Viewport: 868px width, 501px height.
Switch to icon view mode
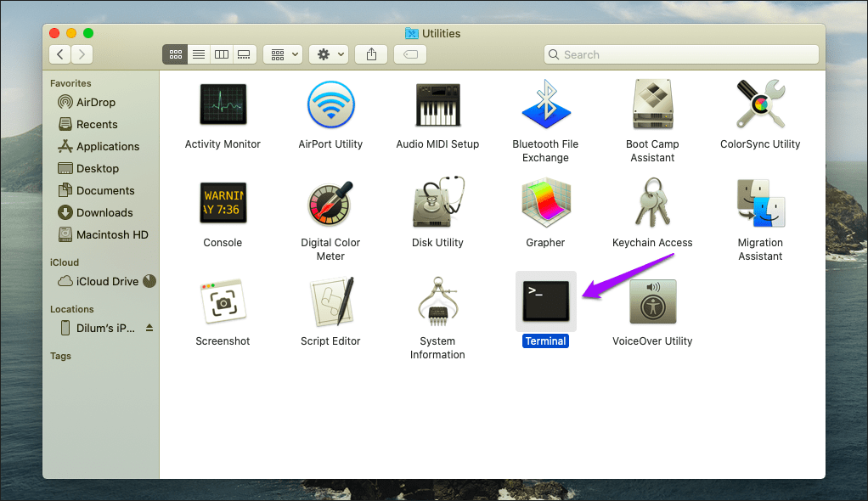tap(175, 54)
